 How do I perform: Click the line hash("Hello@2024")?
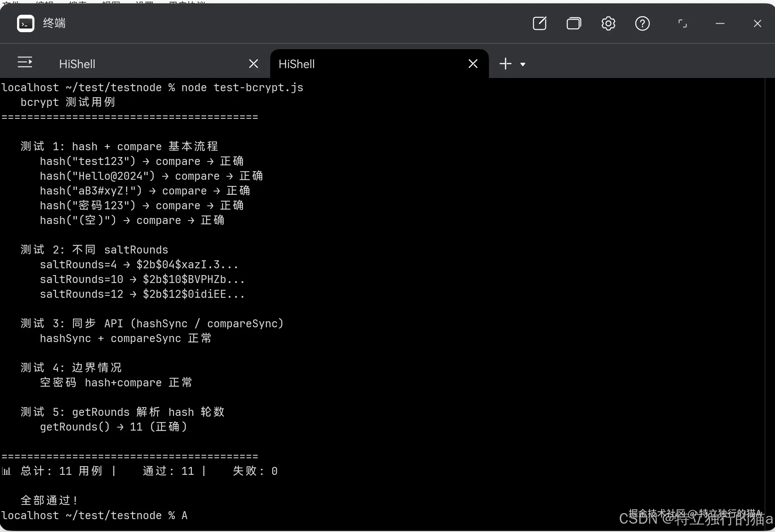(151, 176)
